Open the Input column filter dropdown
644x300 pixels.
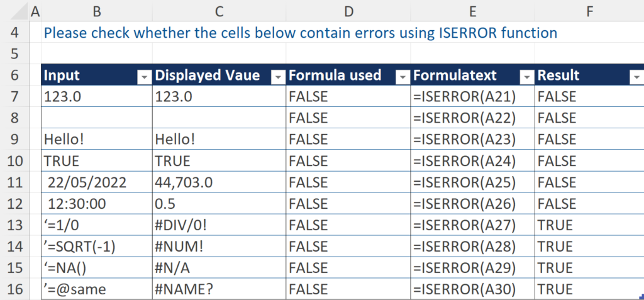144,76
